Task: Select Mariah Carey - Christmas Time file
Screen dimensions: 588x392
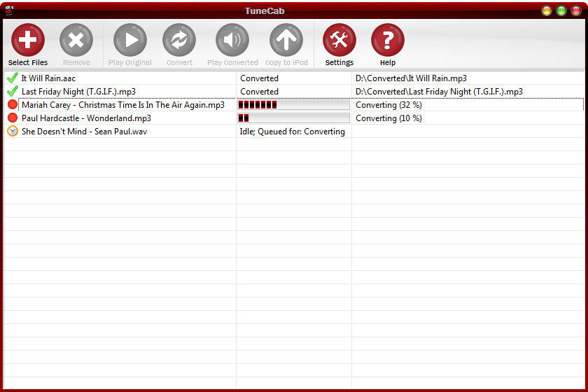Action: tap(123, 105)
